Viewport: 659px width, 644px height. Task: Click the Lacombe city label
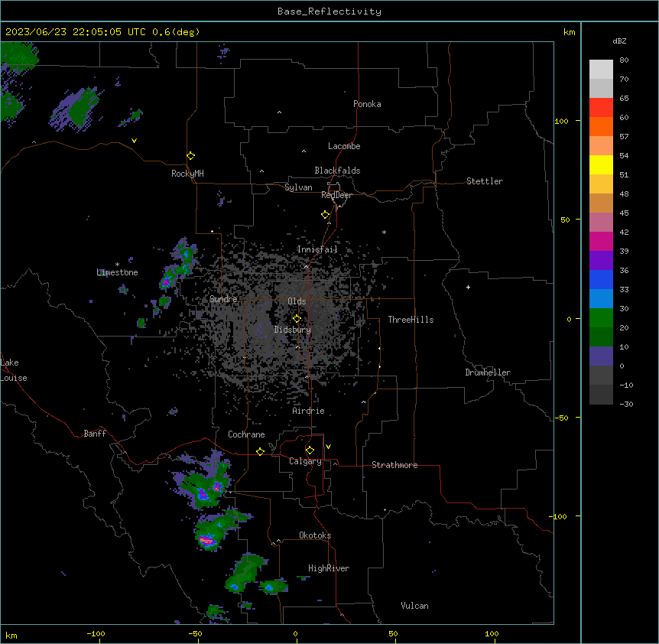(344, 146)
